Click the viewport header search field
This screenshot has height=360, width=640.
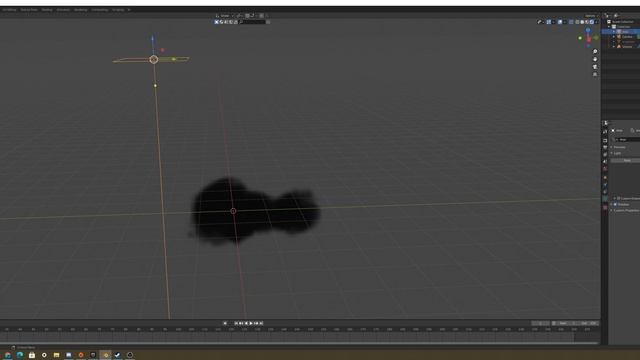click(x=252, y=22)
